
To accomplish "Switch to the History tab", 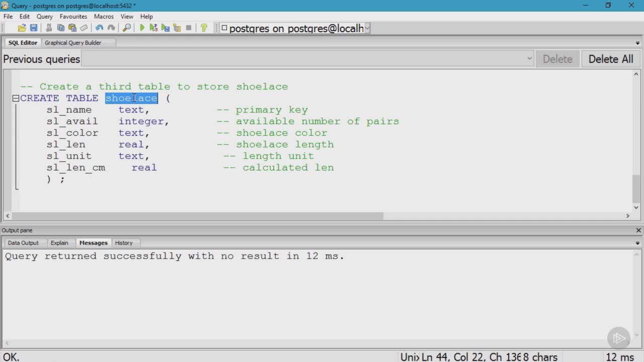I will 124,243.
